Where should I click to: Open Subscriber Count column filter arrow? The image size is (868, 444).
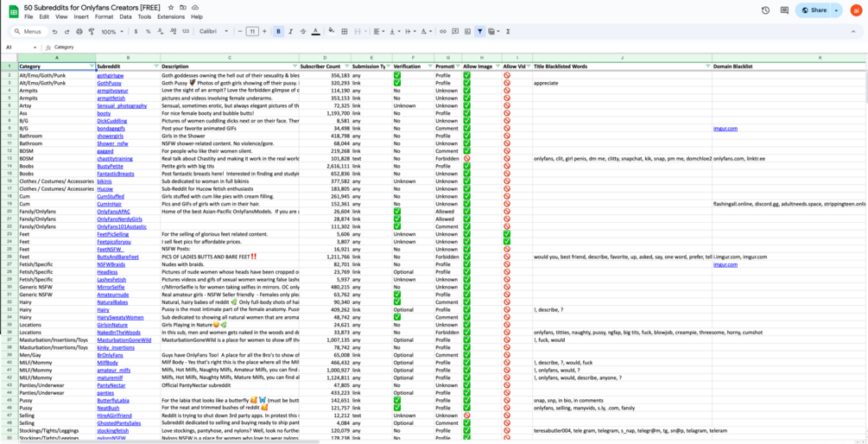click(x=346, y=66)
